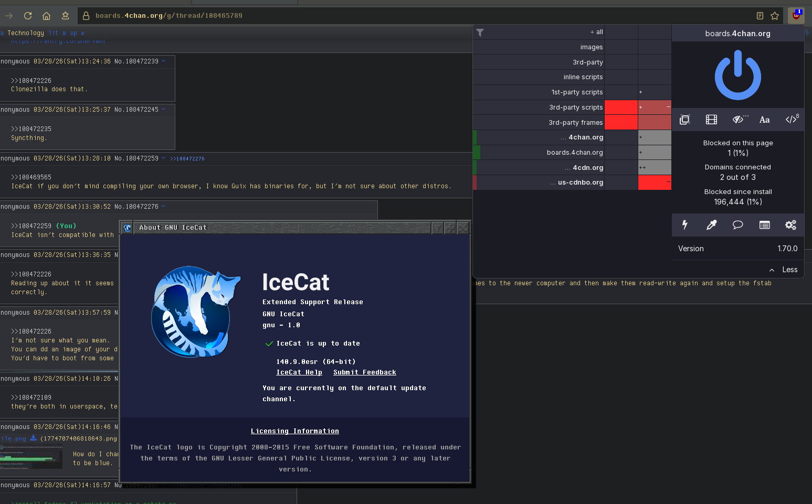Open the attached image thumbnail

[31, 456]
